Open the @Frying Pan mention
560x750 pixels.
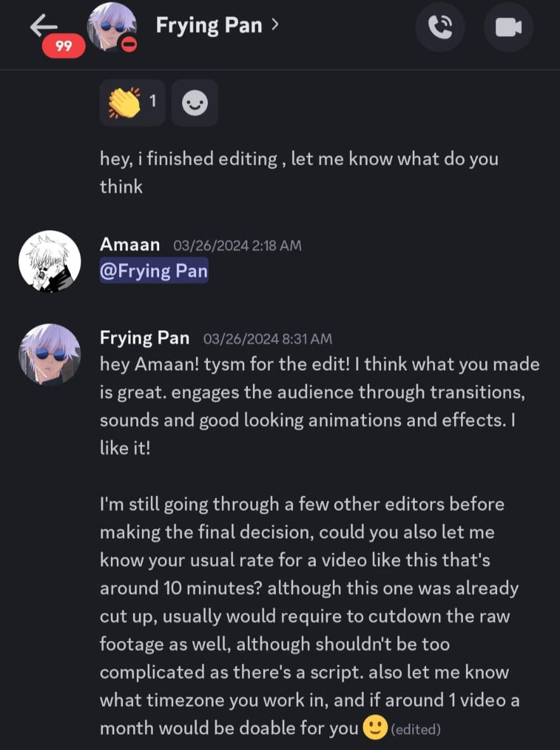154,271
